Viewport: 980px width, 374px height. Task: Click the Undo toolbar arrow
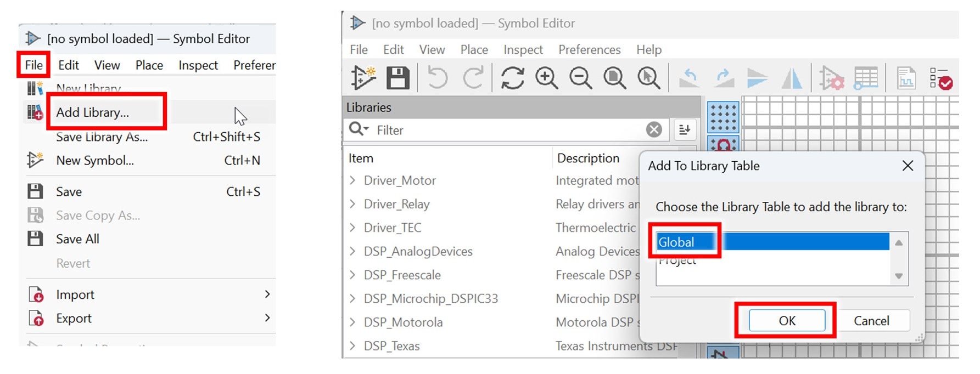tap(438, 77)
